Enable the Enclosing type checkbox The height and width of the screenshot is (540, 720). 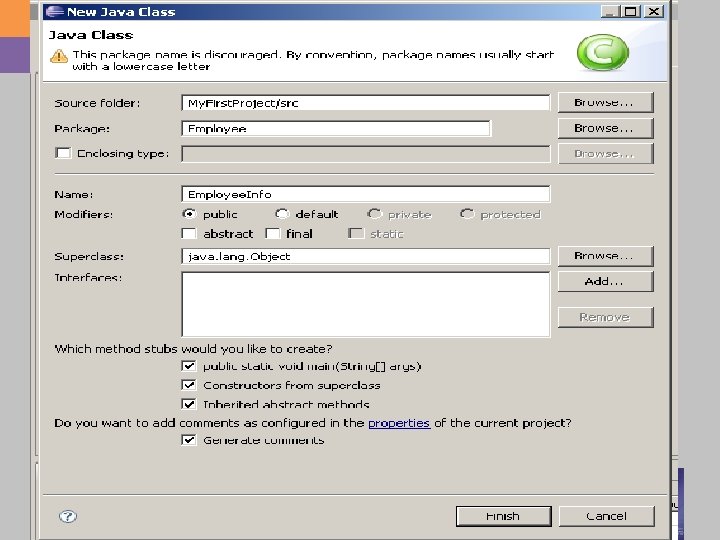[63, 153]
